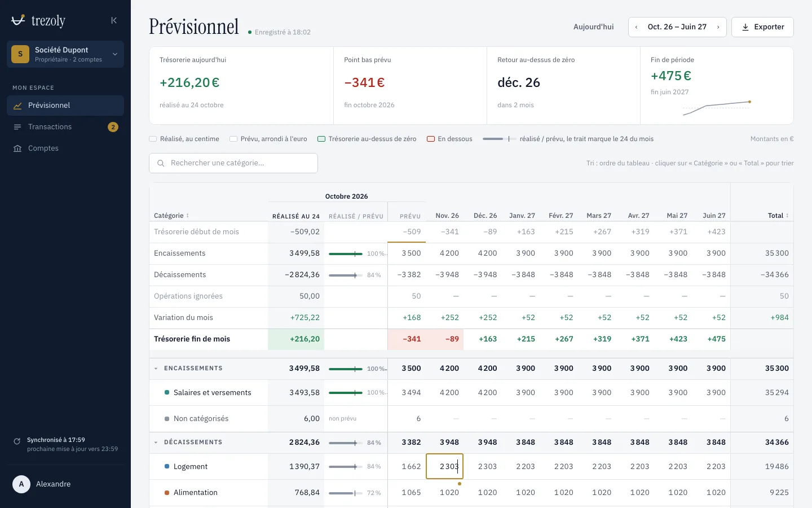The width and height of the screenshot is (812, 508).
Task: Open the Oct. 26 – Juin 27 period picker
Action: (x=677, y=27)
